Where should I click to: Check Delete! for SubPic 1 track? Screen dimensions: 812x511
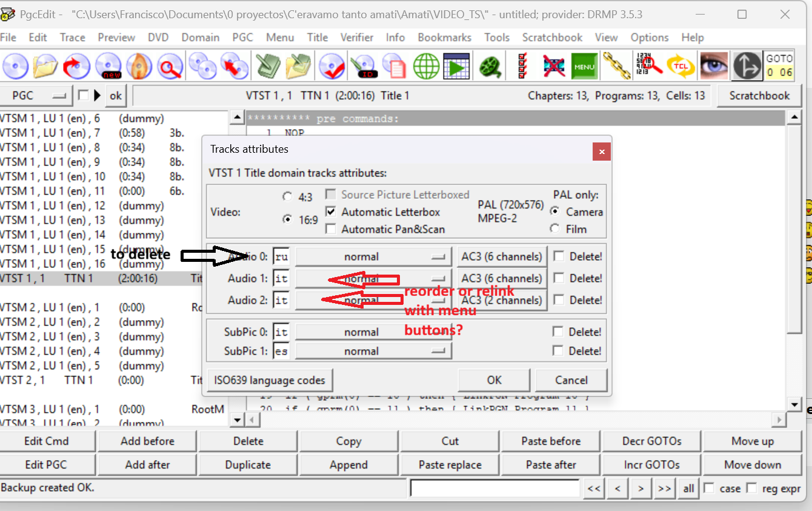559,351
